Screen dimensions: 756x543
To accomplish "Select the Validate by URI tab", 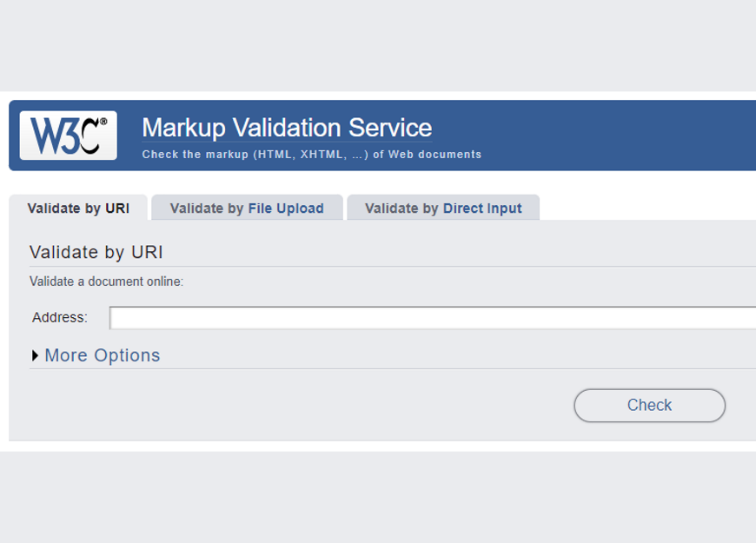I will tap(78, 209).
